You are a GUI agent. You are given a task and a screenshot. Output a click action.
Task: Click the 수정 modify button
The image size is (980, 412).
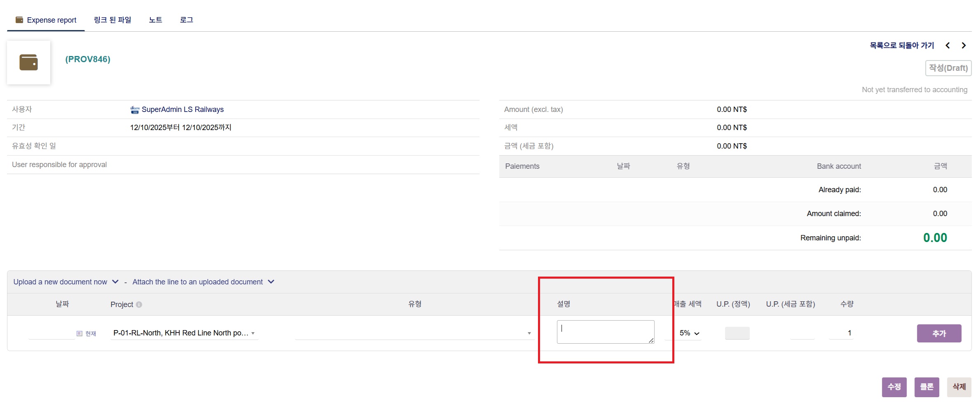[894, 387]
